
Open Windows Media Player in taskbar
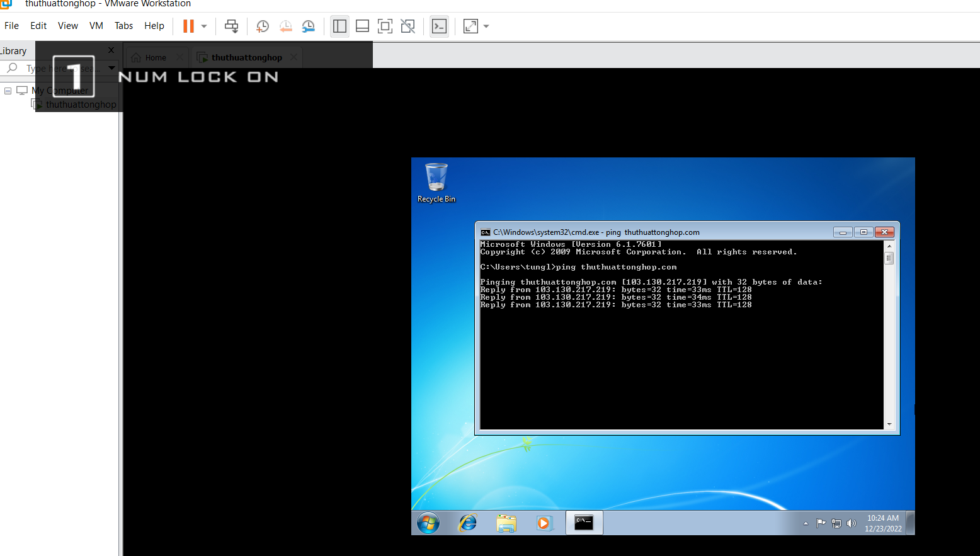coord(543,523)
